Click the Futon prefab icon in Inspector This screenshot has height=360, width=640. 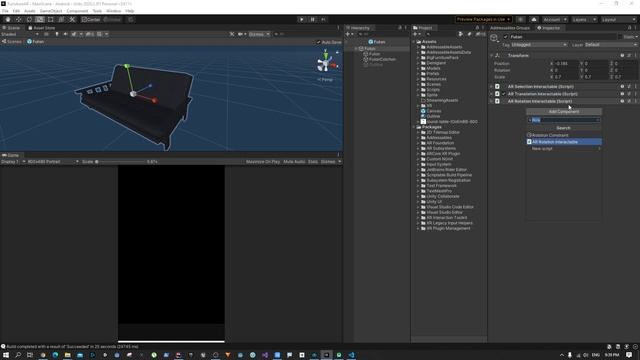click(494, 38)
